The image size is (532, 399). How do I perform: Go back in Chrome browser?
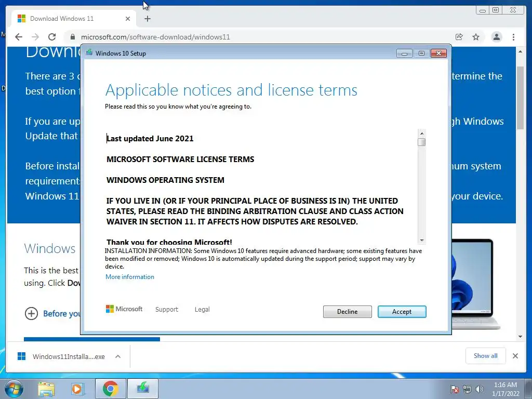(x=19, y=37)
